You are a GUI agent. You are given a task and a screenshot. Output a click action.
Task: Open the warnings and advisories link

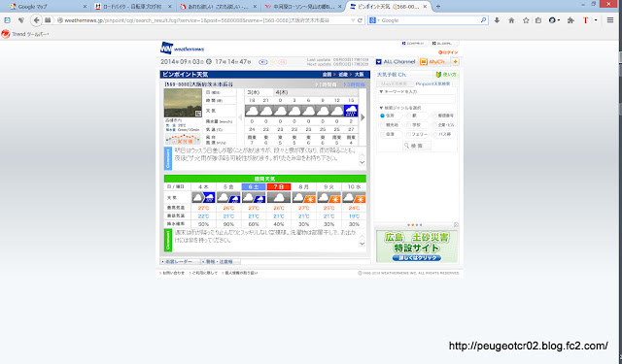(220, 262)
